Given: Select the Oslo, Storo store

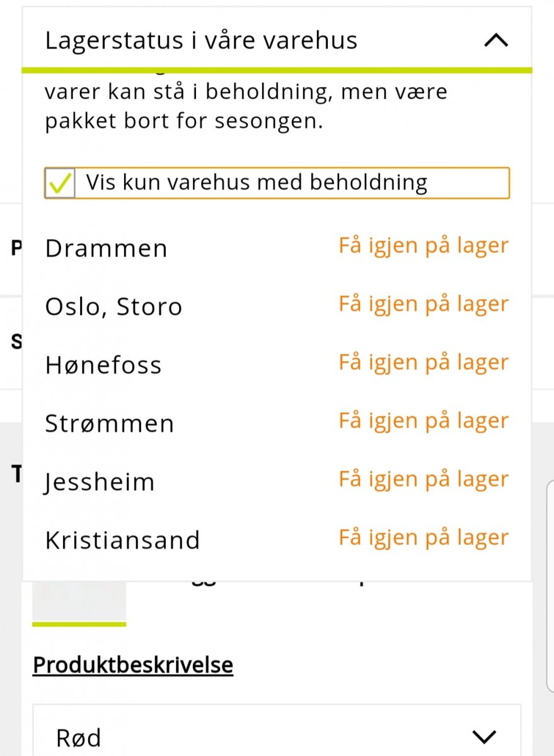Looking at the screenshot, I should point(114,307).
